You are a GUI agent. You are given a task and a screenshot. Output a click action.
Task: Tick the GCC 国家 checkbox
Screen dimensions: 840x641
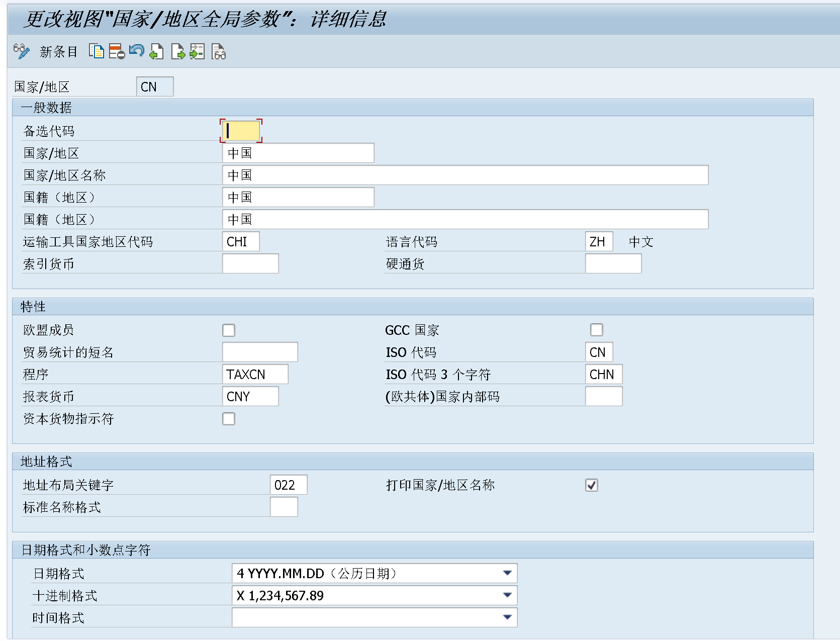pos(597,330)
